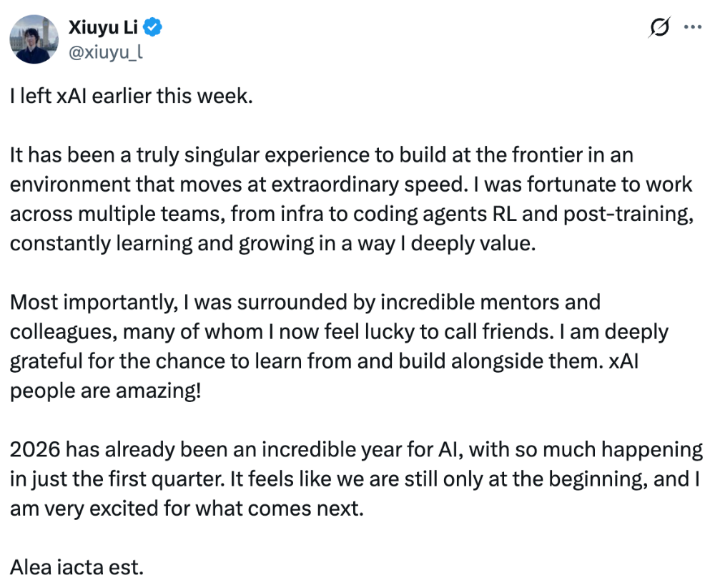Click the words 'constantly learning and growing'

point(162,244)
